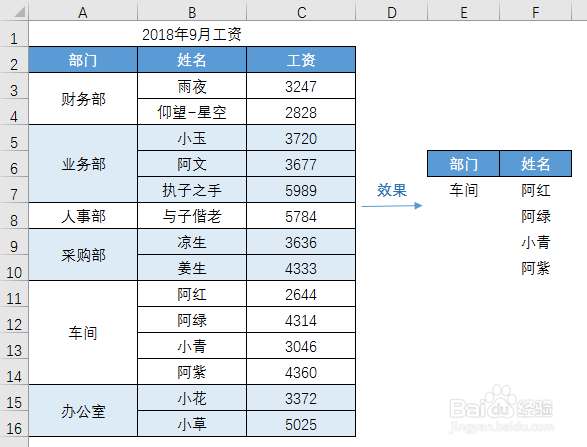Select salary cell 3677

(301, 164)
